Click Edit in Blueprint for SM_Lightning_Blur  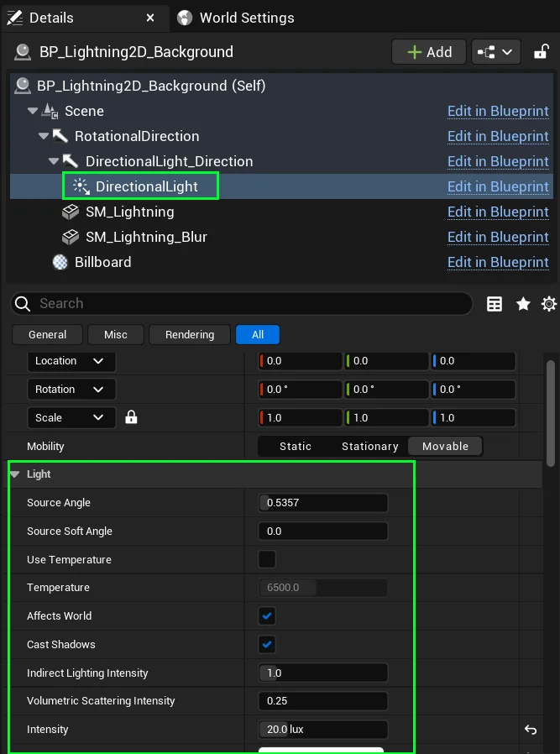coord(498,237)
